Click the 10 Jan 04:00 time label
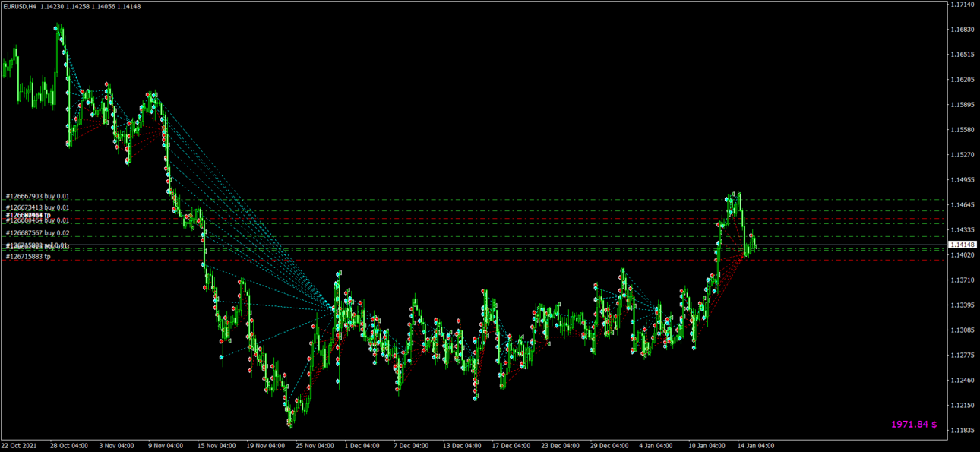This screenshot has height=452, width=980. point(707,446)
